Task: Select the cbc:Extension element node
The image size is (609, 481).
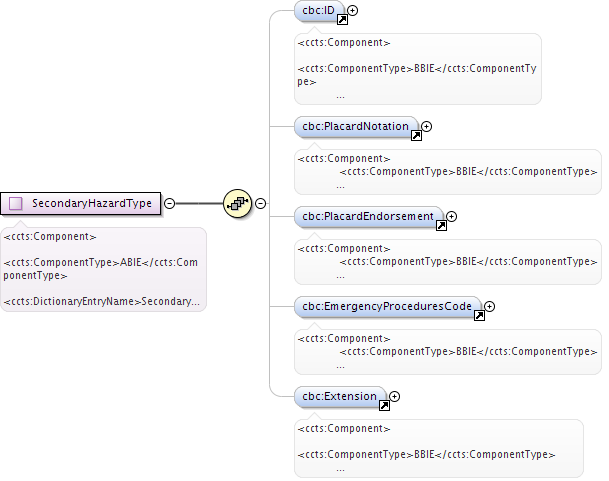Action: pyautogui.click(x=340, y=397)
